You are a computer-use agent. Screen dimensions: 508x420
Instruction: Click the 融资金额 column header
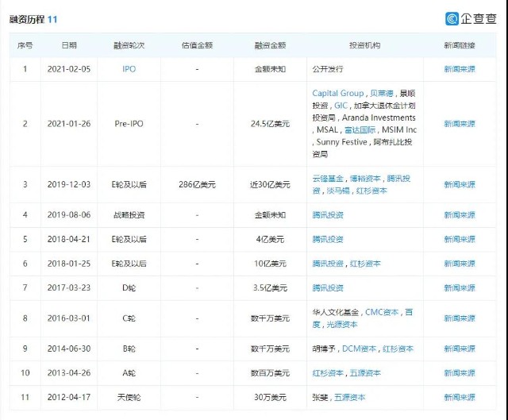270,45
